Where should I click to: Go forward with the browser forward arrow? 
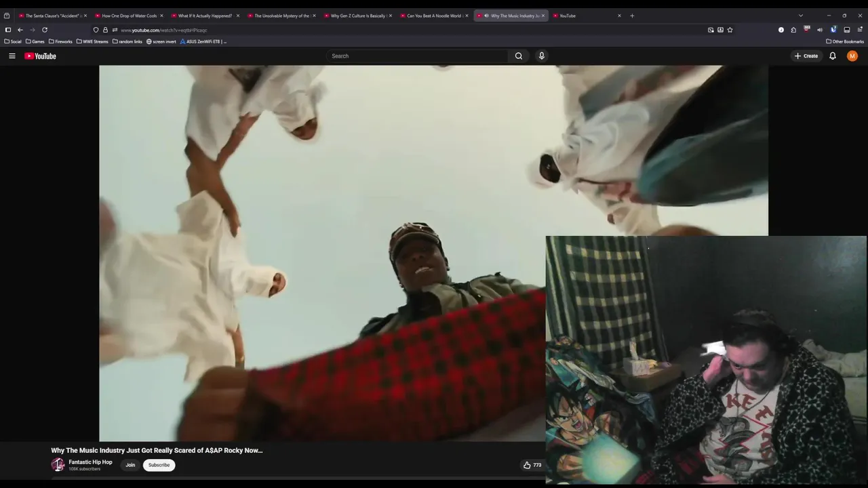point(32,30)
